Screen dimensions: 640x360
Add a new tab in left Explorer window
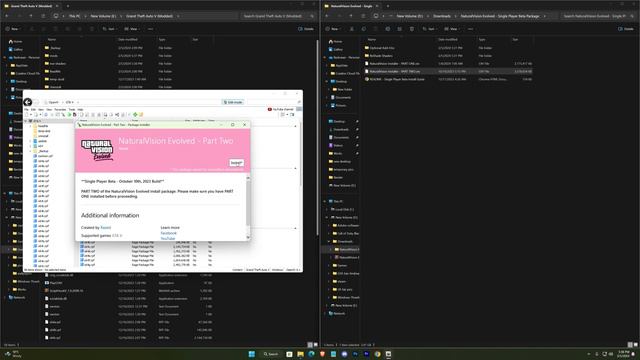point(68,6)
